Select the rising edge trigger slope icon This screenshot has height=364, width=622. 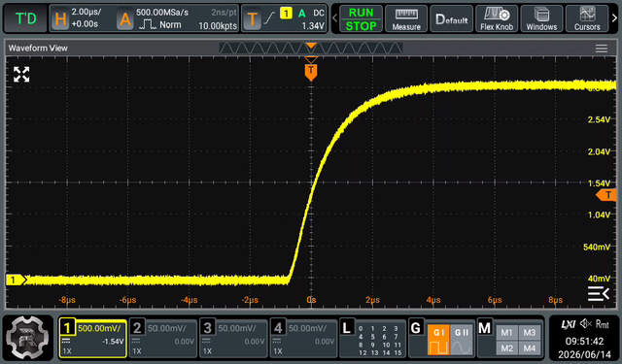(x=269, y=17)
